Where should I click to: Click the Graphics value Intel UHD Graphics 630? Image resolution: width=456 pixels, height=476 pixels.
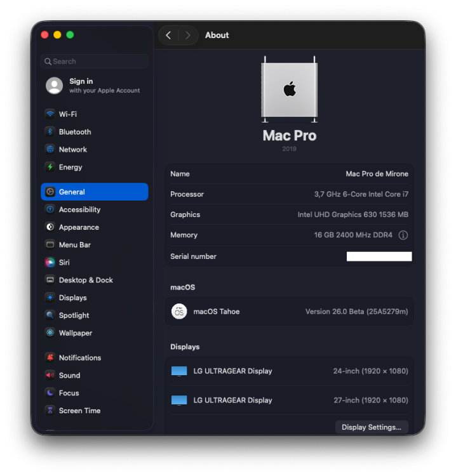pyautogui.click(x=353, y=215)
